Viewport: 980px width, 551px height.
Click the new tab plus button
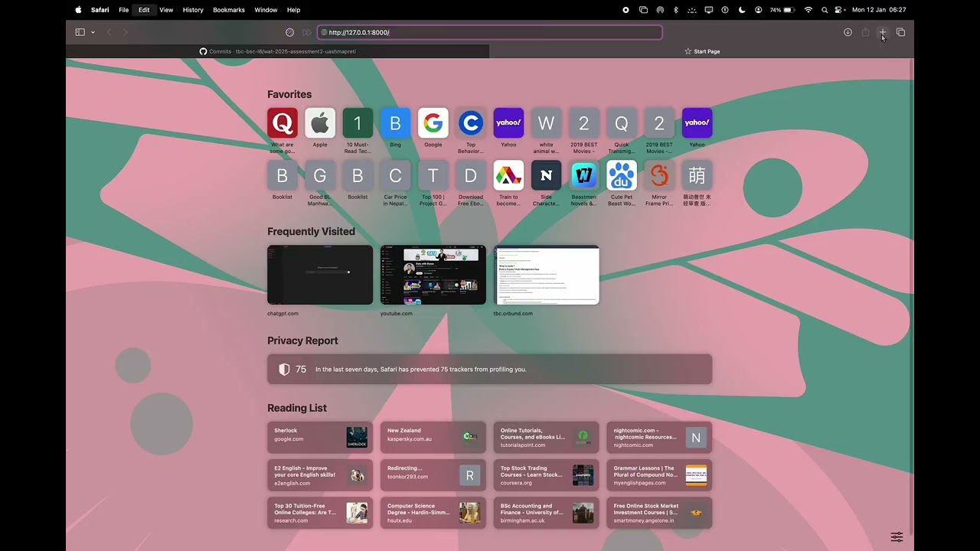[882, 32]
